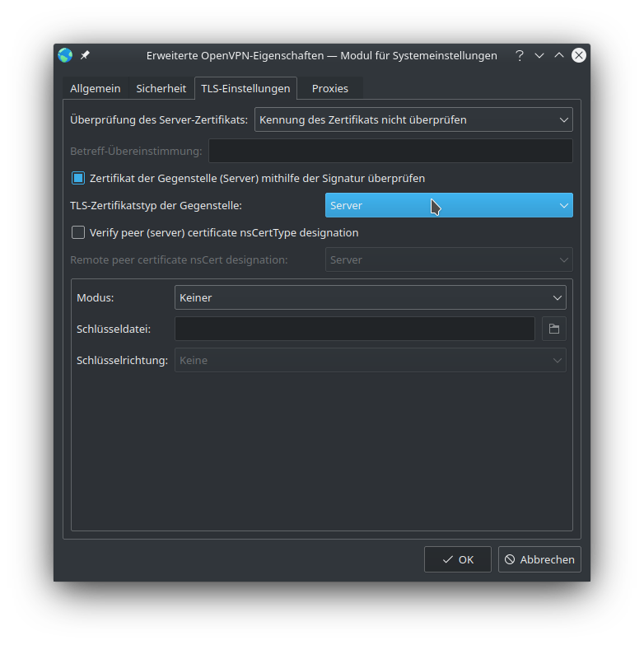
Task: Expand the Überprüfung des Server-Zertifikats dropdown
Action: point(413,119)
